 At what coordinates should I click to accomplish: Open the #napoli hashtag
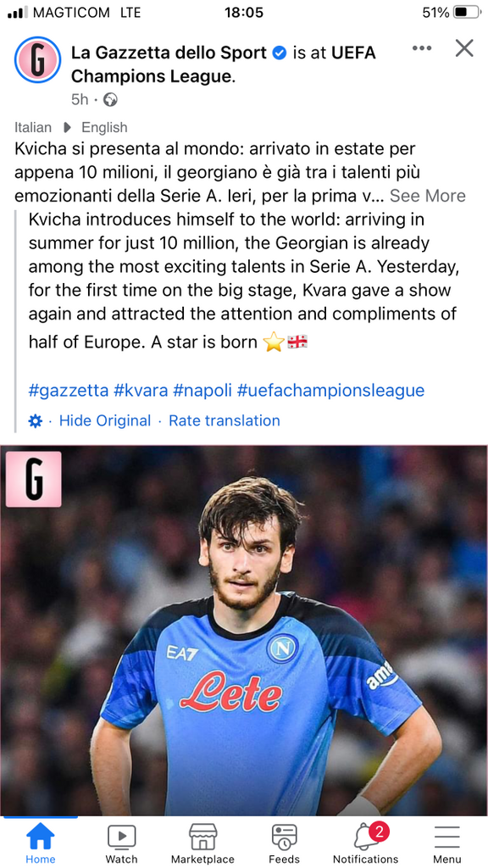pyautogui.click(x=202, y=390)
